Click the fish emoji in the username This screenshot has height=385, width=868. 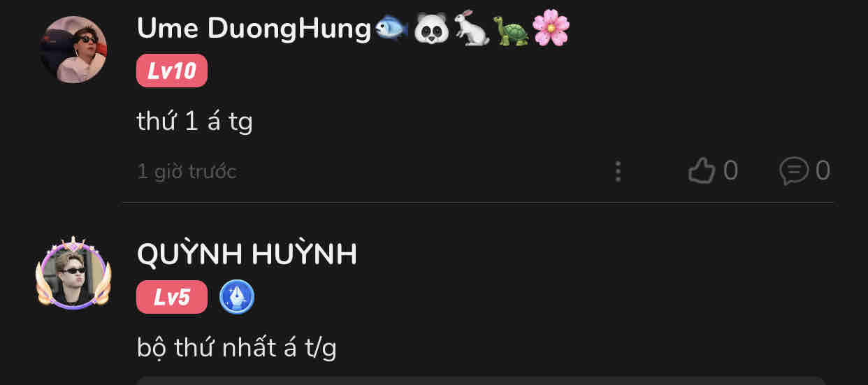coord(392,29)
